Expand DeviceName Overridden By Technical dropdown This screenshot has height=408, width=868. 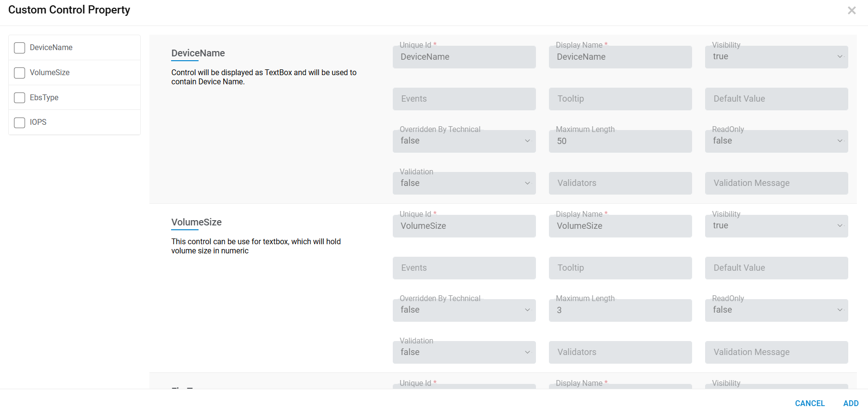(464, 141)
